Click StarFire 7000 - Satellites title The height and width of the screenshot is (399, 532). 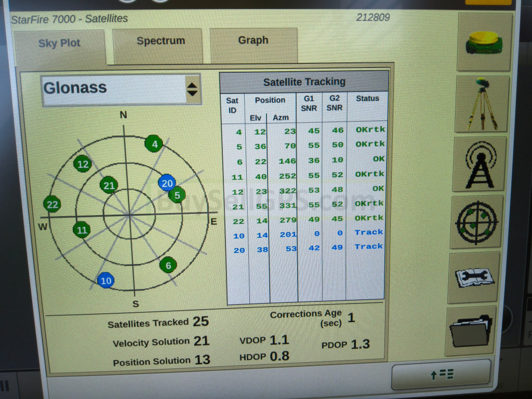pyautogui.click(x=69, y=19)
